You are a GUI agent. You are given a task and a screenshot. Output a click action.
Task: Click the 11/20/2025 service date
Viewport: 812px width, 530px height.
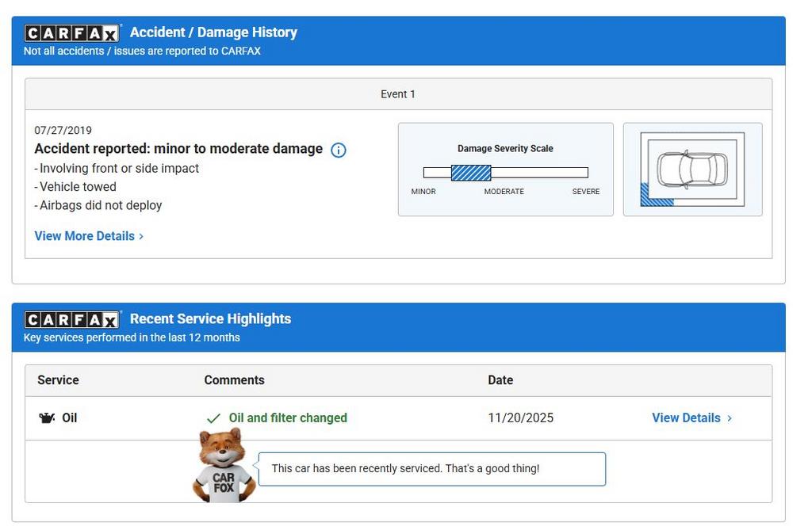pyautogui.click(x=520, y=418)
